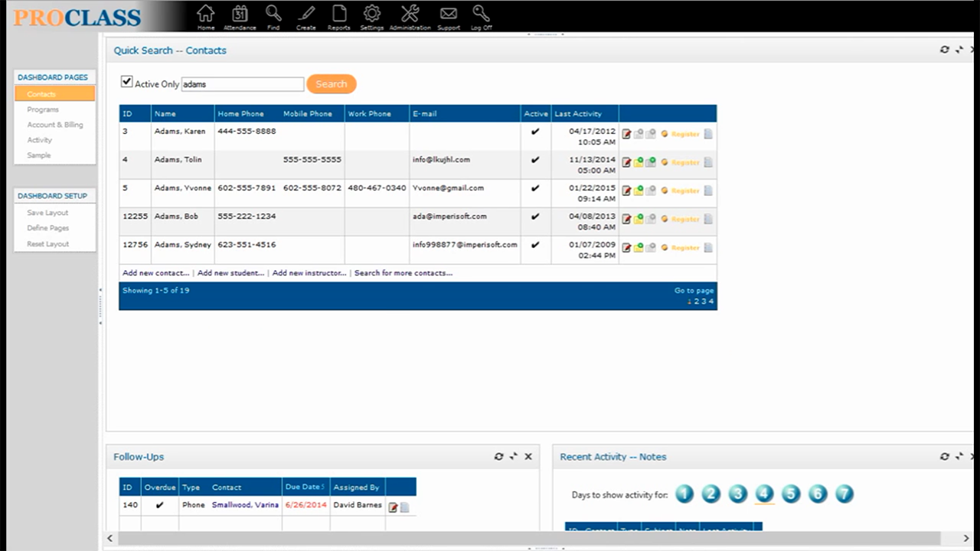Image resolution: width=980 pixels, height=551 pixels.
Task: Open the Administration tools icon
Action: pos(410,17)
